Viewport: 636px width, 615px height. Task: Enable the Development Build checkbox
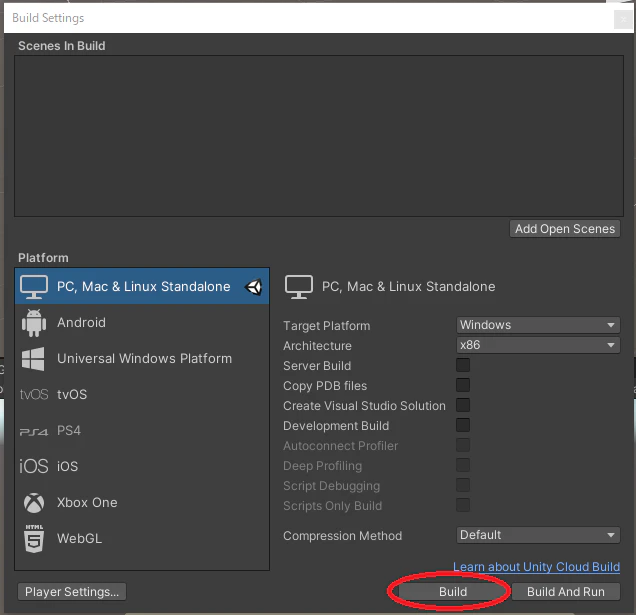click(463, 425)
